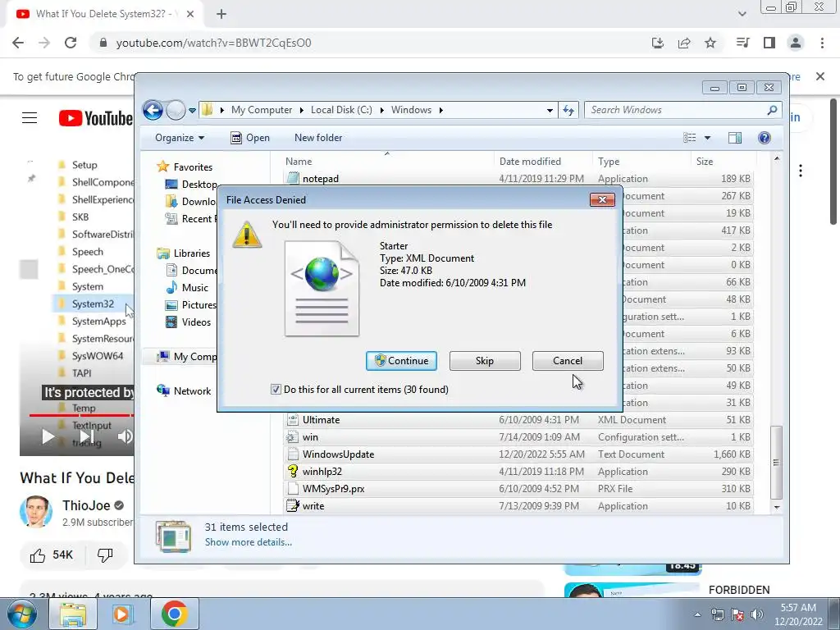Like the video with thumbs up
The image size is (840, 630).
[38, 555]
